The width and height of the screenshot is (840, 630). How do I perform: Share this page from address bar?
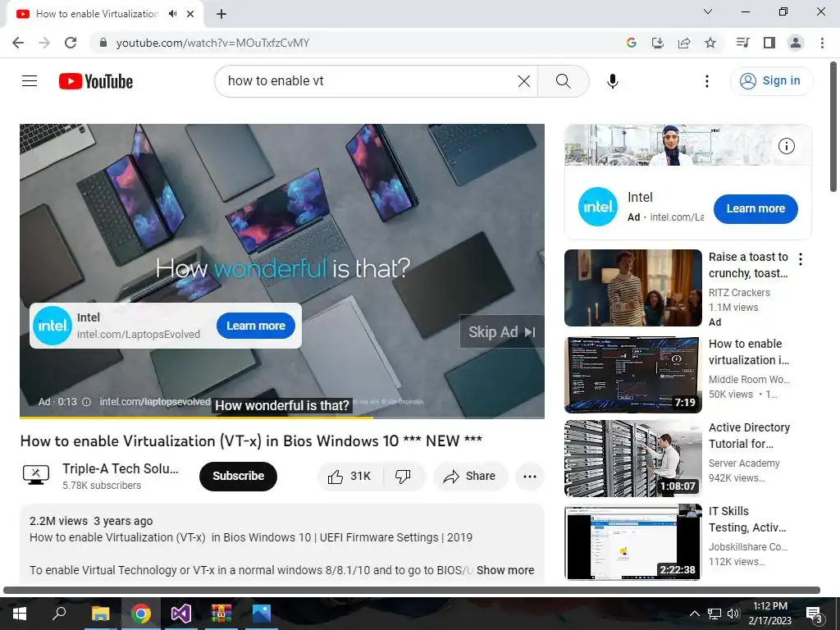[x=684, y=43]
